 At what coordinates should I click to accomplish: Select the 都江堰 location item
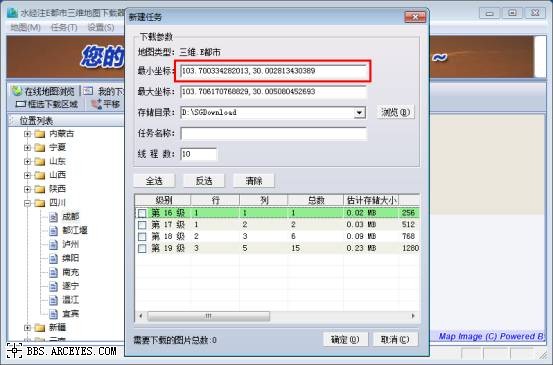tap(75, 231)
